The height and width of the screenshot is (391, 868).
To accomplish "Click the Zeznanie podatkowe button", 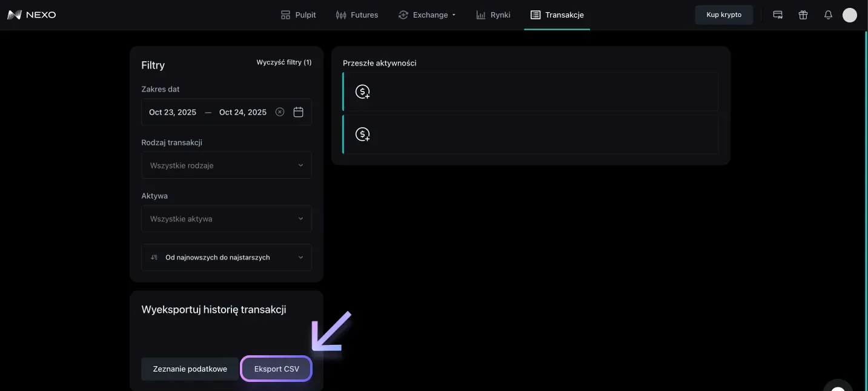I will [190, 369].
